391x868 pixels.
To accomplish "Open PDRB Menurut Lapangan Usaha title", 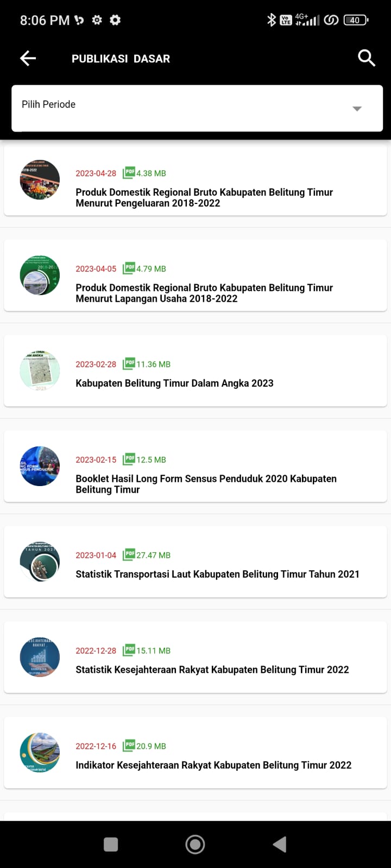I will coord(204,293).
